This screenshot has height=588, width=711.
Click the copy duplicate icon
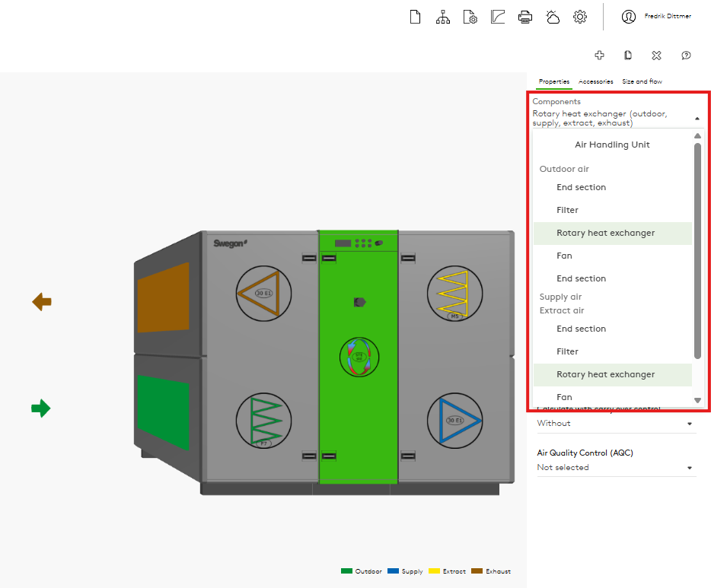(628, 55)
